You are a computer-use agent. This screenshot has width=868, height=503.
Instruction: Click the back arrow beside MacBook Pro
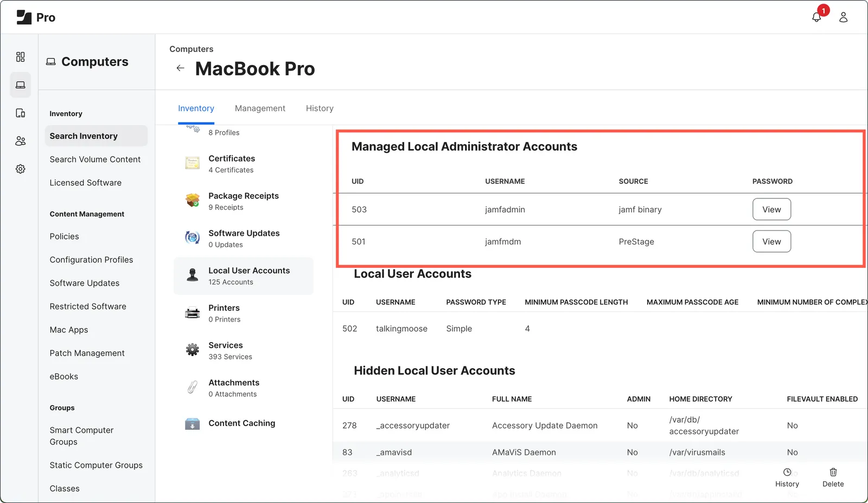pyautogui.click(x=180, y=68)
